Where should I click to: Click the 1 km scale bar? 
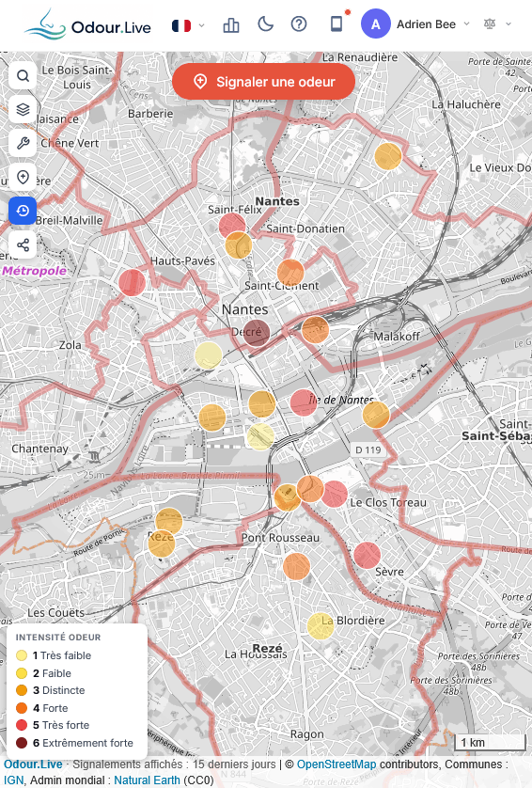pyautogui.click(x=490, y=742)
